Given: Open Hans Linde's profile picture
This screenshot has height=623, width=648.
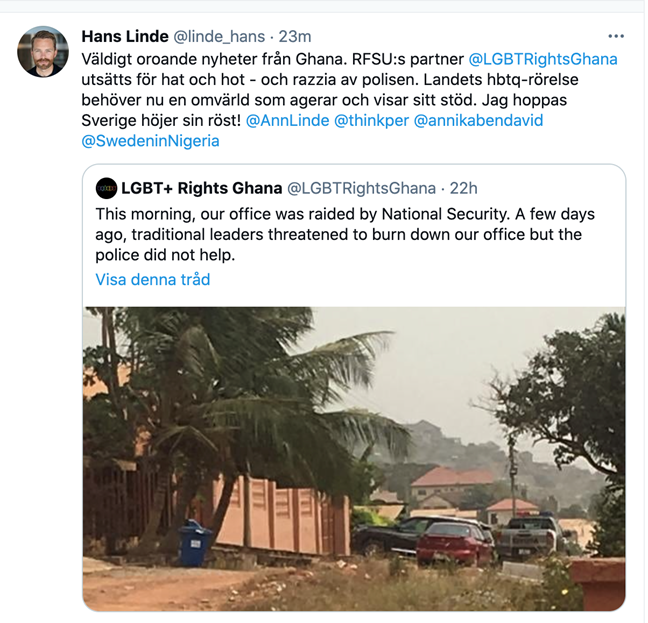Looking at the screenshot, I should 43,52.
